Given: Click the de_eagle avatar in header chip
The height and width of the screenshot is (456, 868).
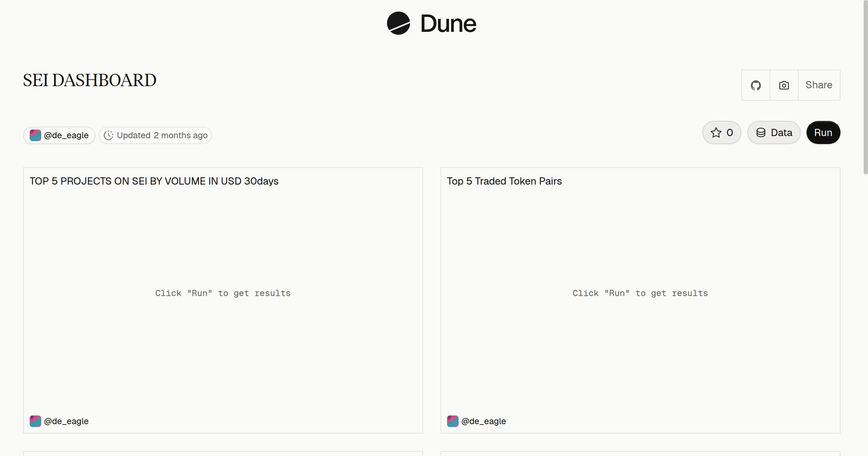Looking at the screenshot, I should pyautogui.click(x=35, y=135).
